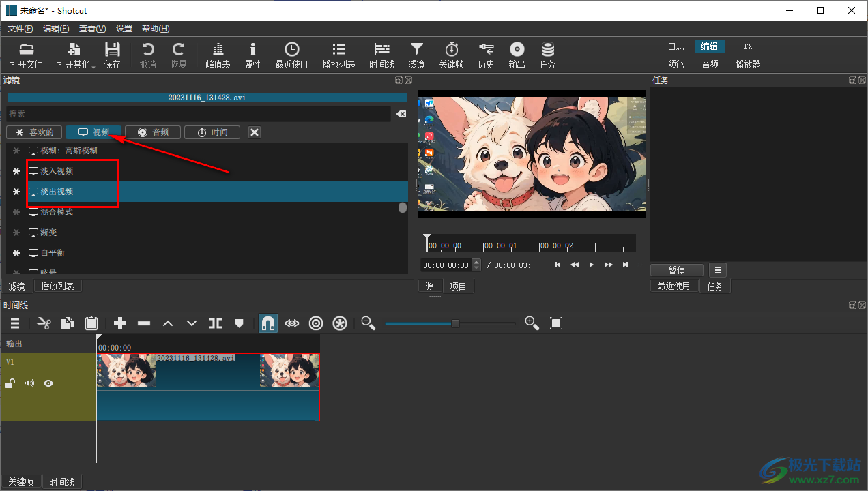Open the History (历史) toolbar icon

click(486, 55)
